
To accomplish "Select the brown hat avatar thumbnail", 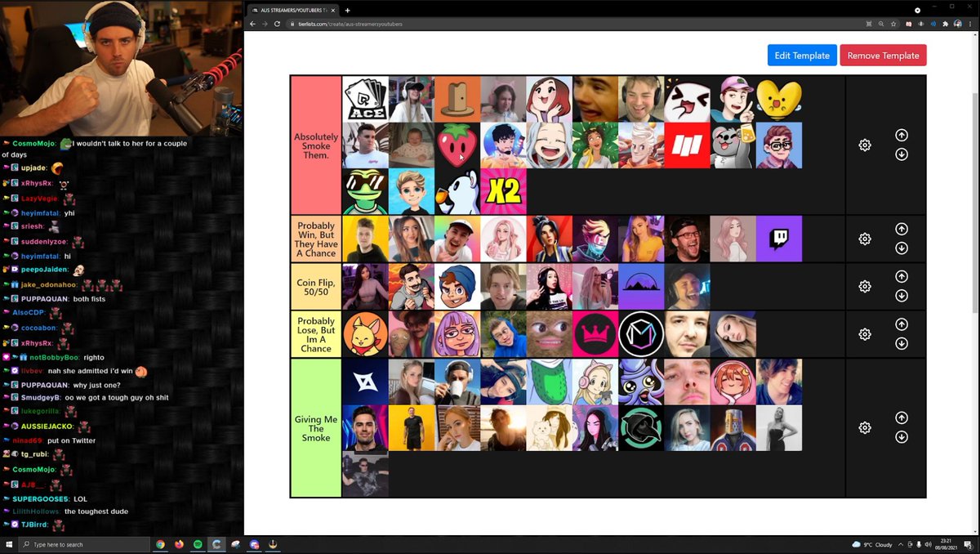I will tap(457, 99).
